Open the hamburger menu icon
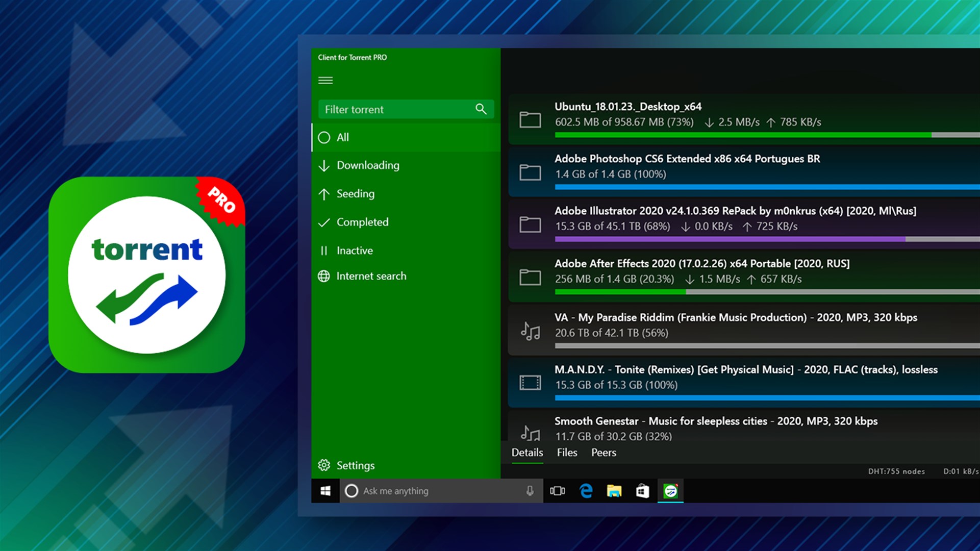The height and width of the screenshot is (551, 980). (325, 81)
